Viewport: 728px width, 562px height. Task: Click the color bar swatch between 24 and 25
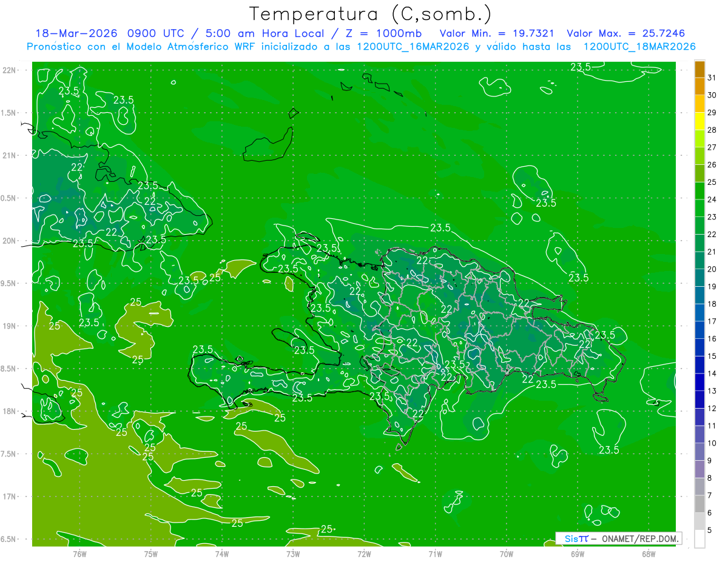click(699, 190)
